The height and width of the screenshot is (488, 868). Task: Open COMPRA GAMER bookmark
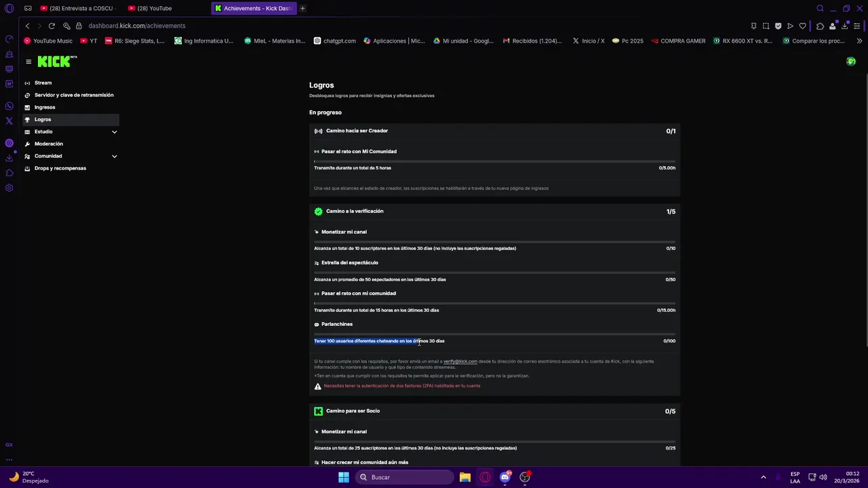click(678, 41)
